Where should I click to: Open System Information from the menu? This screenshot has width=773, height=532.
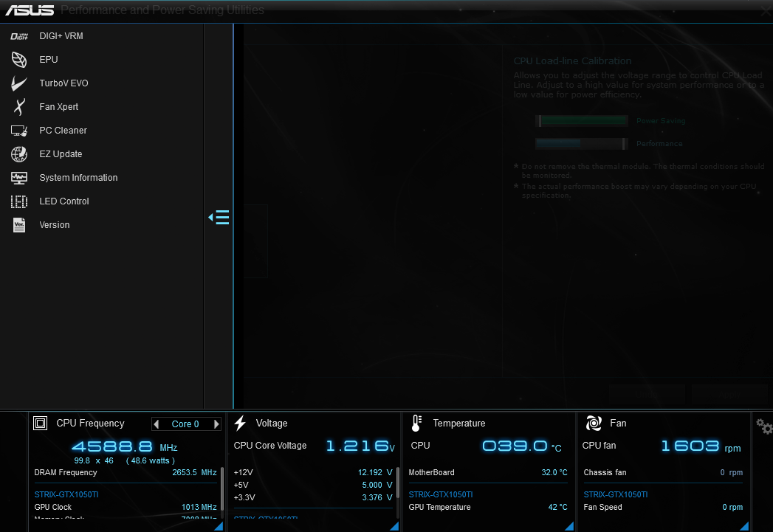point(78,178)
